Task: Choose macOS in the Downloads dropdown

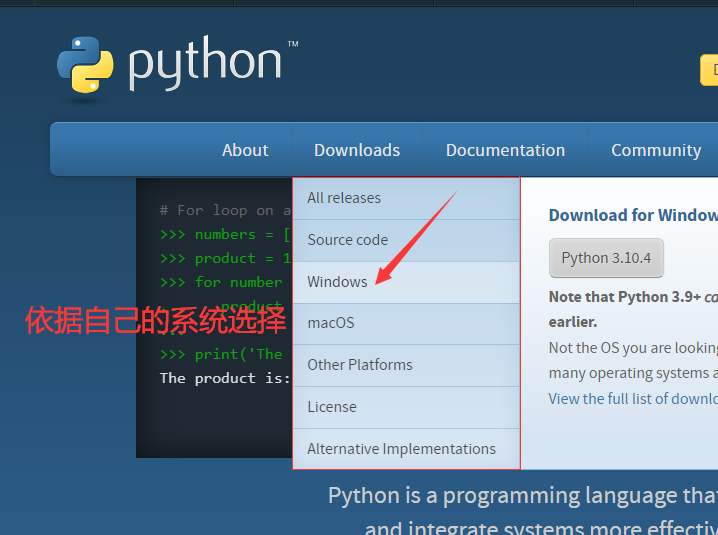Action: pyautogui.click(x=406, y=323)
